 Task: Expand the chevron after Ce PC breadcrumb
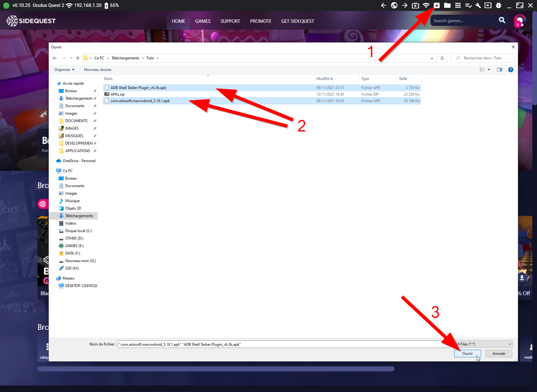[x=108, y=58]
